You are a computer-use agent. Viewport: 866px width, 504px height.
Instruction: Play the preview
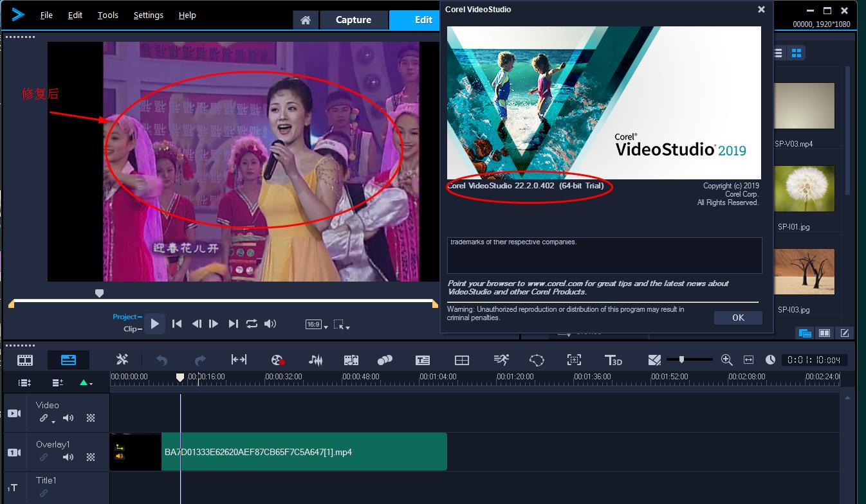154,324
